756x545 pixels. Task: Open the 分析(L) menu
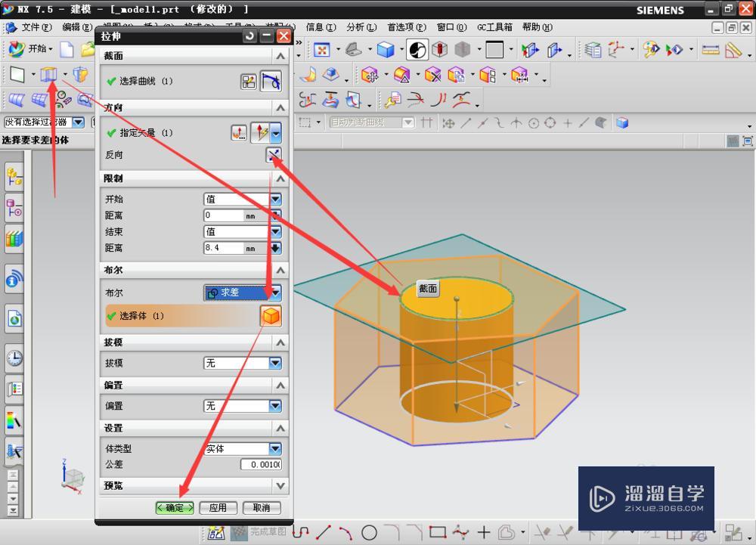(x=361, y=27)
